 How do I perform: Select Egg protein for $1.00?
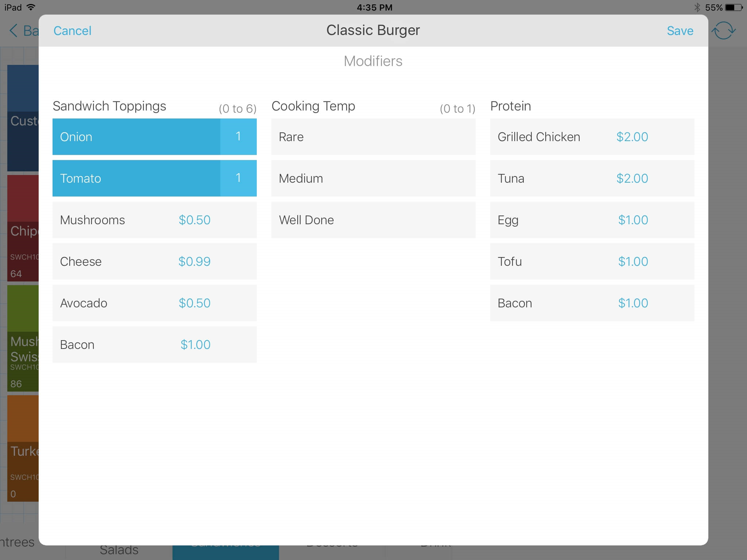(592, 220)
